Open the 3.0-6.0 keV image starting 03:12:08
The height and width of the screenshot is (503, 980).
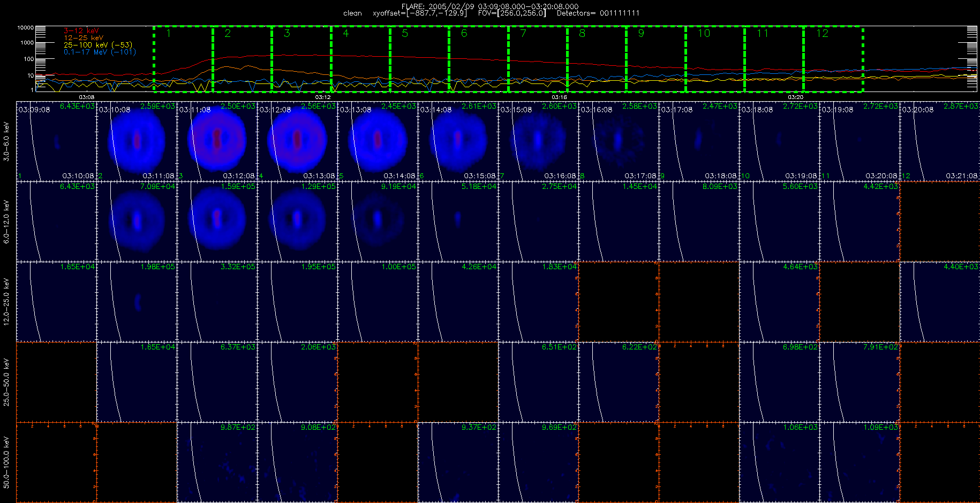point(297,141)
